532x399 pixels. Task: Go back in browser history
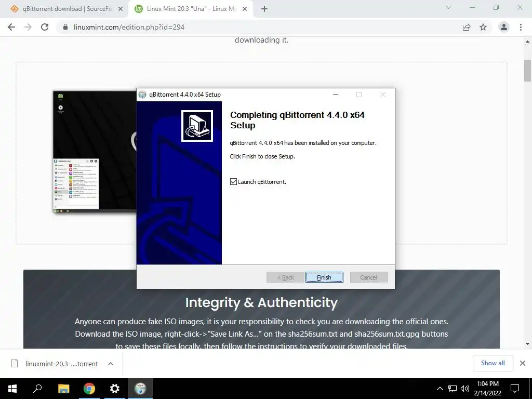[11, 27]
